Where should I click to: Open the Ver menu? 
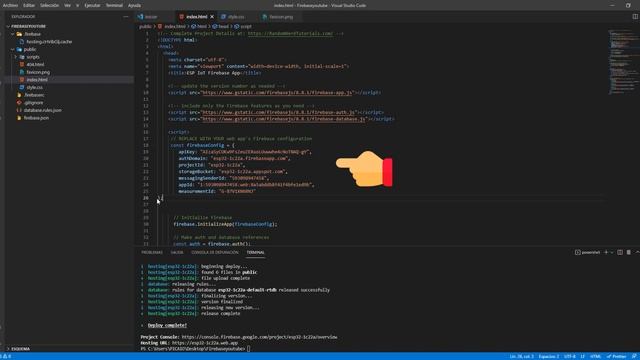tap(67, 5)
